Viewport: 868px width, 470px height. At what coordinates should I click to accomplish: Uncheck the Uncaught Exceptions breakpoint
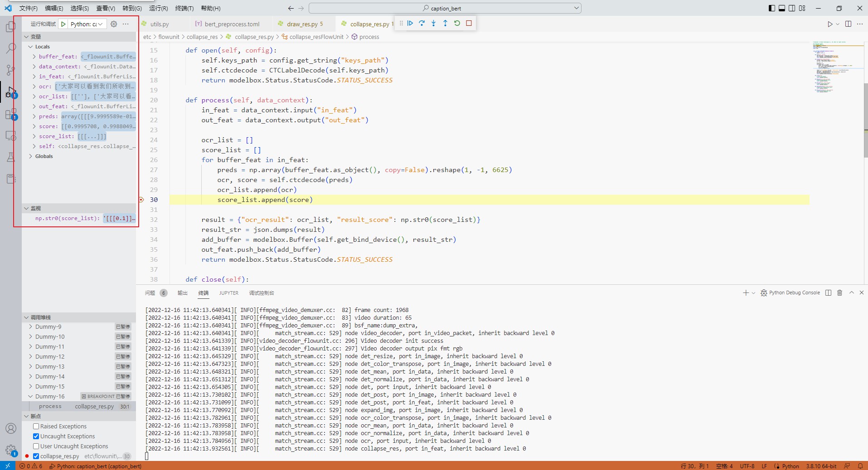[36, 436]
